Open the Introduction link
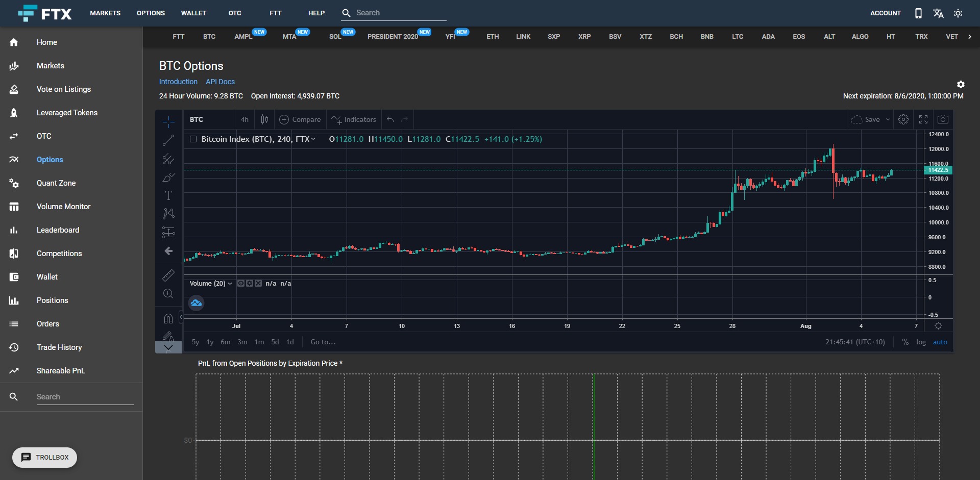This screenshot has width=980, height=480. tap(178, 82)
